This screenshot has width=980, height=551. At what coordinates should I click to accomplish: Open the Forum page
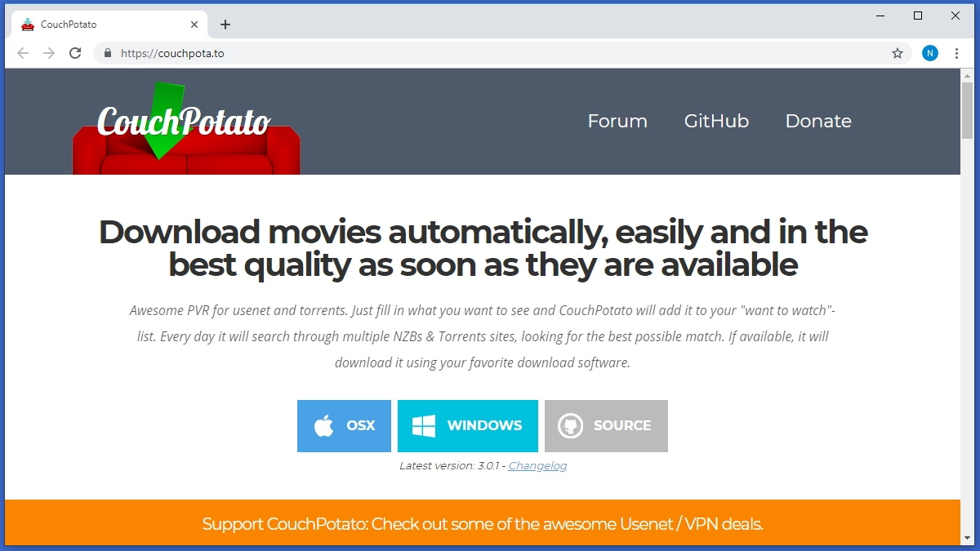click(617, 121)
